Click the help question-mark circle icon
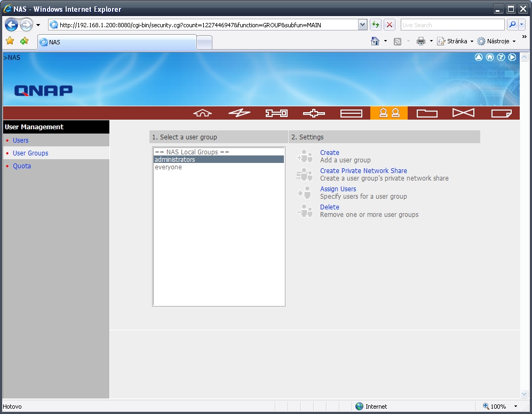Viewport: 532px width, 414px height. coord(501,57)
